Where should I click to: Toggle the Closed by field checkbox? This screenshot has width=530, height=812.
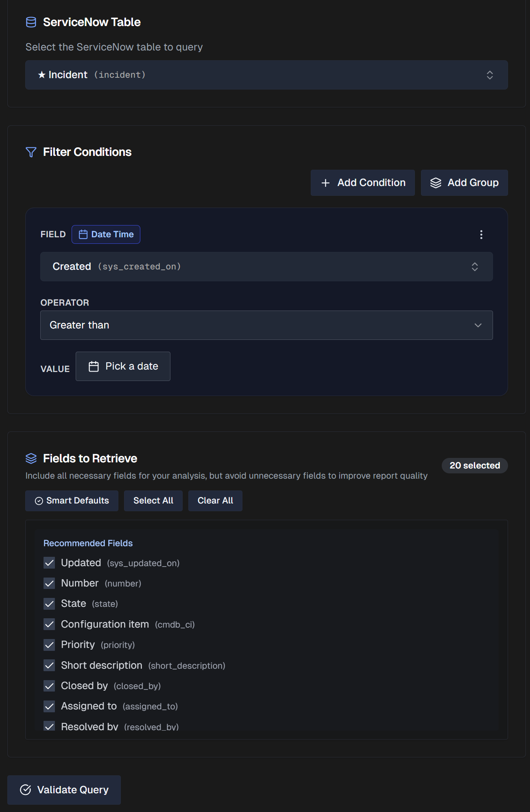pos(49,686)
